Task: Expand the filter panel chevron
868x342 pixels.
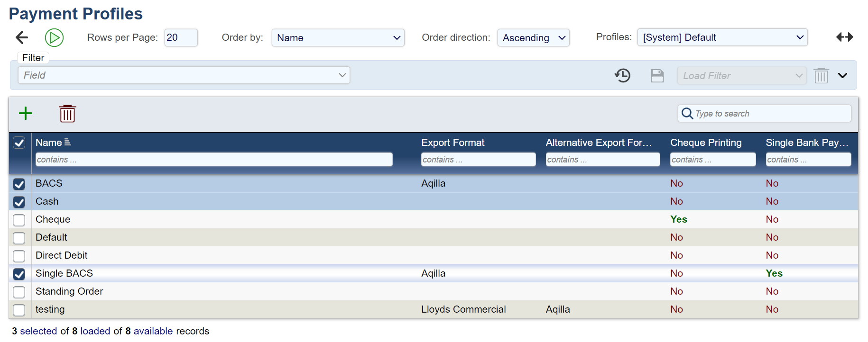Action: click(842, 75)
